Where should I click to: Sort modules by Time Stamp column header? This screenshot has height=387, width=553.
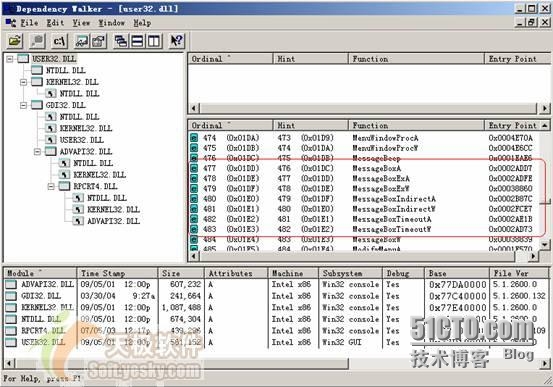point(117,273)
